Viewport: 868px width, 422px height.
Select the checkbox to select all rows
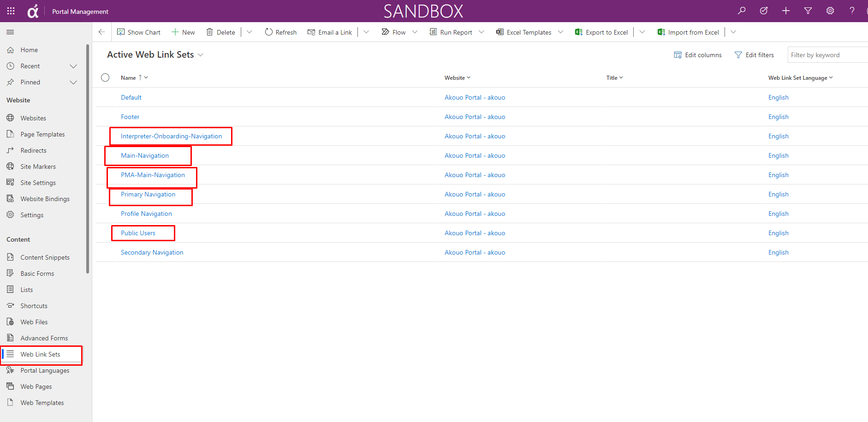point(105,77)
